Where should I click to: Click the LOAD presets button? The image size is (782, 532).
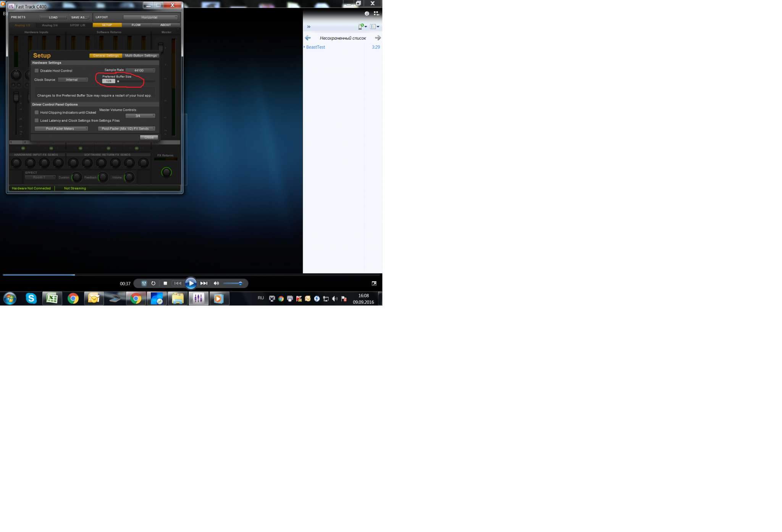pyautogui.click(x=53, y=17)
